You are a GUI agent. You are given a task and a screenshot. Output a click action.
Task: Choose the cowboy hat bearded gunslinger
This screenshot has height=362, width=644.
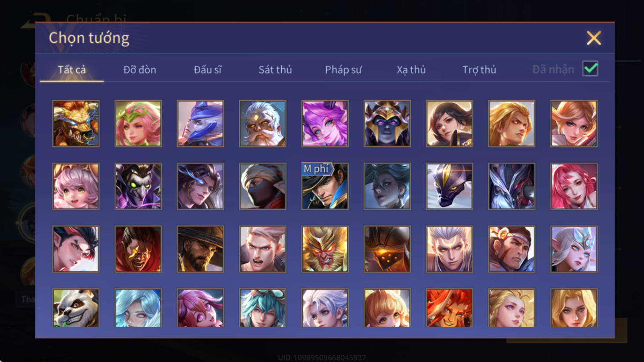(x=200, y=249)
